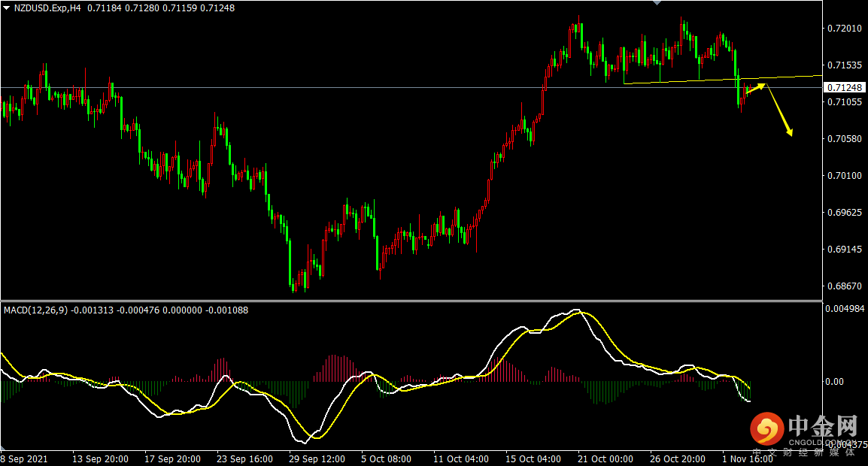
Task: Click the 8 Sep 2021 date label
Action: tap(23, 458)
